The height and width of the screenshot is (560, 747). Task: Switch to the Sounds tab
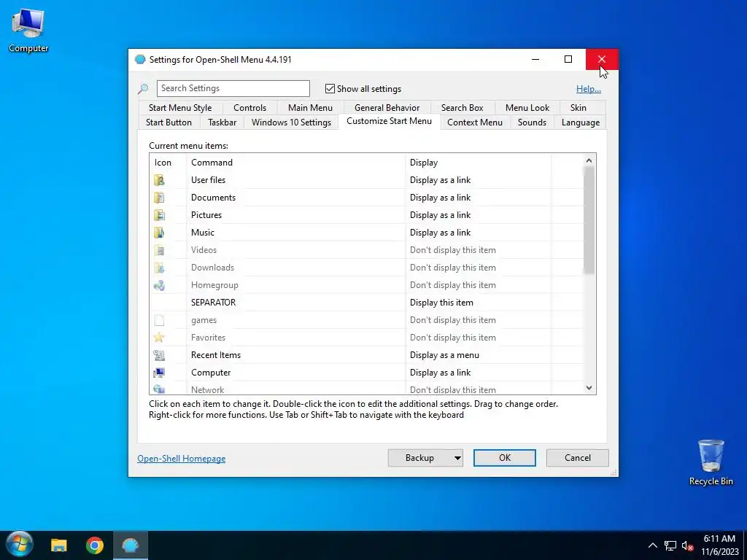click(x=532, y=122)
